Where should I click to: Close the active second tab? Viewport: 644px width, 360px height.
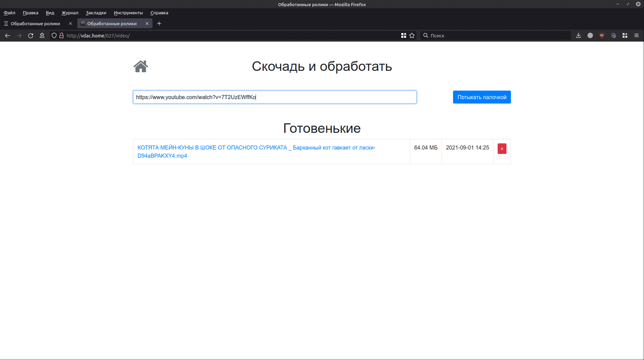tap(147, 24)
